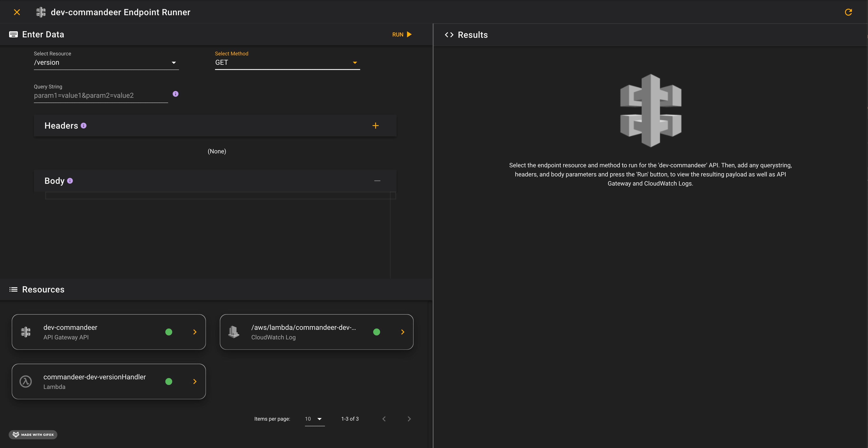Click the large API Gateway logo

[x=651, y=111]
